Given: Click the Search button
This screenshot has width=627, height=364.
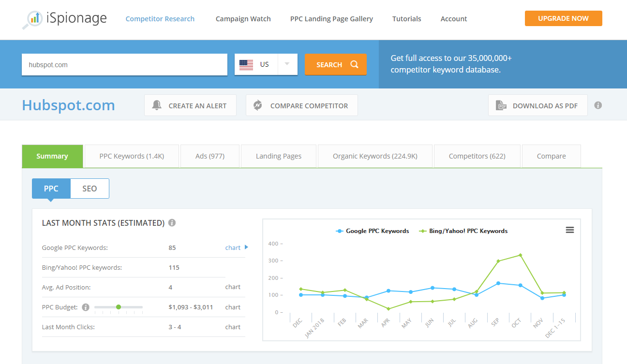Looking at the screenshot, I should click(x=336, y=64).
